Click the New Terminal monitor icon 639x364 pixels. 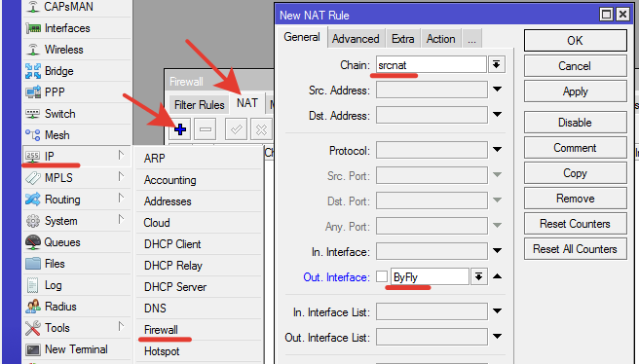[x=33, y=349]
